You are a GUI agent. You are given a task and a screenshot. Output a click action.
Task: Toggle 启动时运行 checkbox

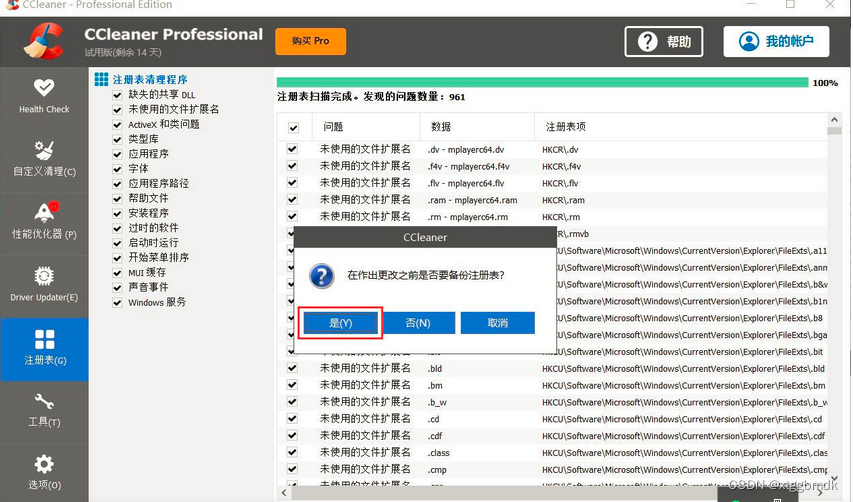tap(117, 243)
